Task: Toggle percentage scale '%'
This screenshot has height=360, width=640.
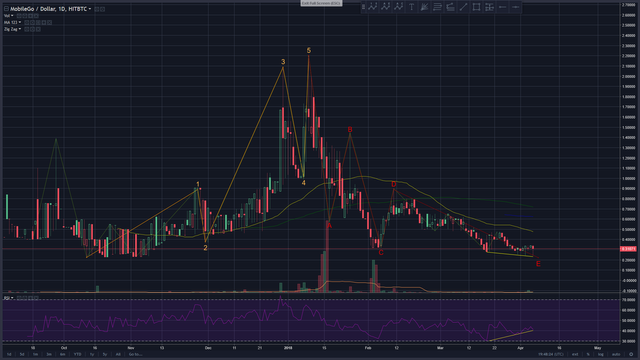Action: click(x=588, y=354)
